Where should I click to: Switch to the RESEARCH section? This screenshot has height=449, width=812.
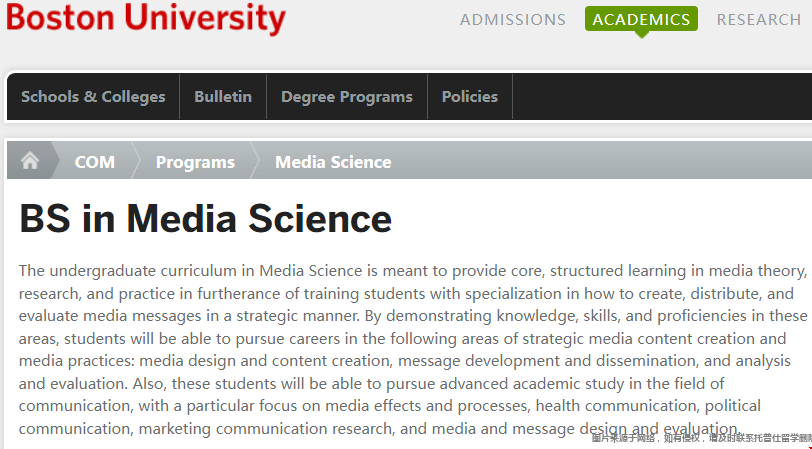click(758, 19)
